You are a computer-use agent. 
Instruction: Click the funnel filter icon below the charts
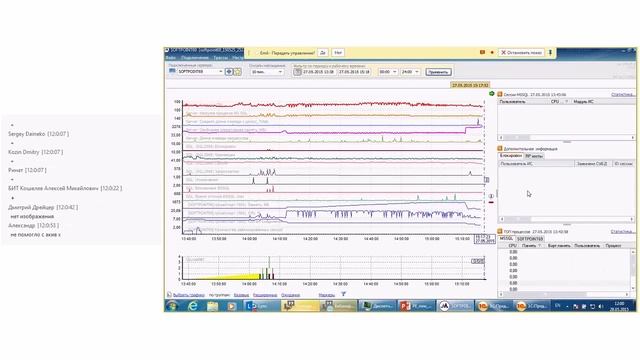pos(343,294)
